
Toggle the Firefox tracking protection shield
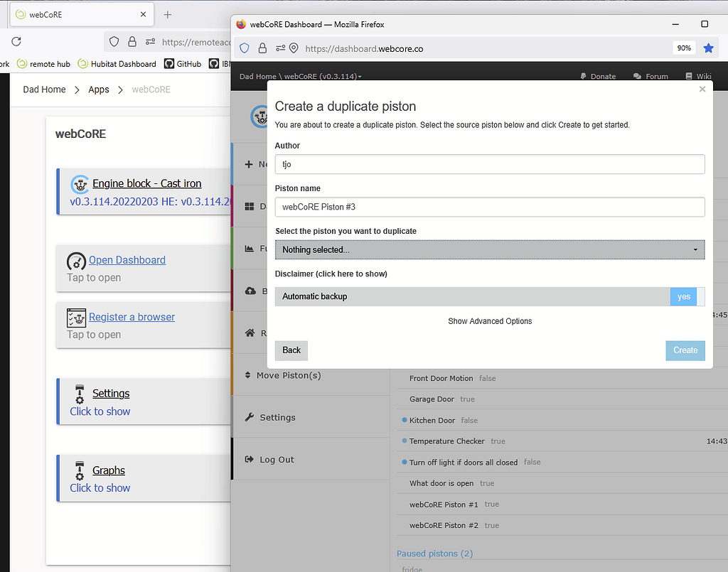[x=244, y=48]
